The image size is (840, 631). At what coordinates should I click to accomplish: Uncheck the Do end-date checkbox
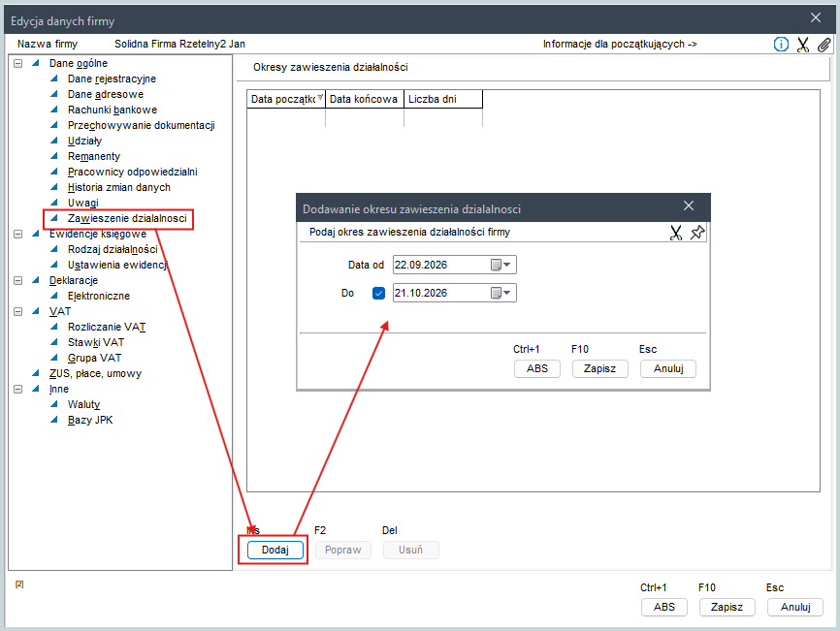point(378,293)
